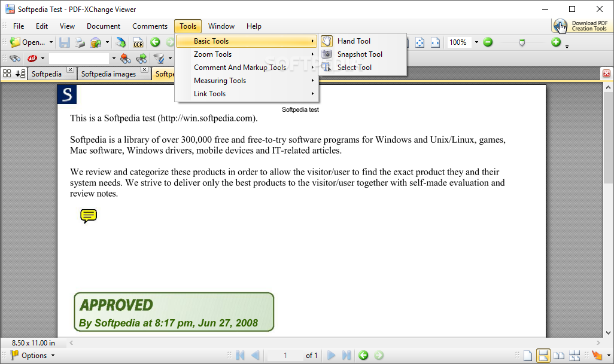
Task: Open the File menu
Action: point(19,26)
